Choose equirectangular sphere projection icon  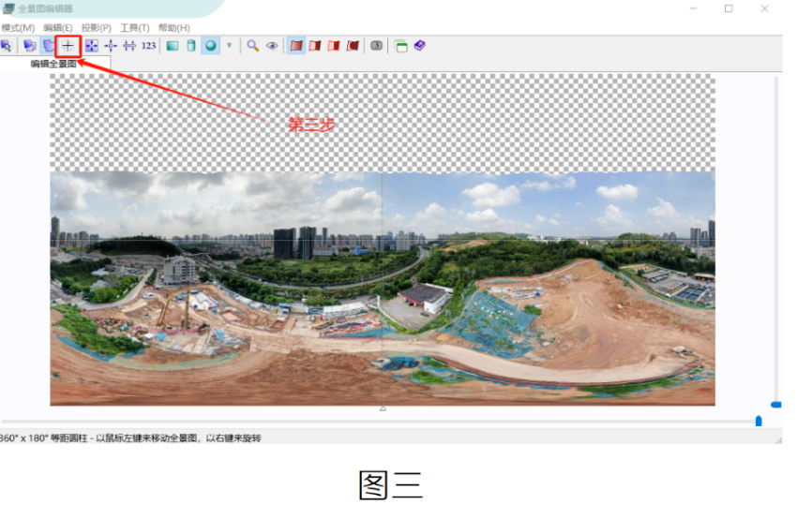211,46
